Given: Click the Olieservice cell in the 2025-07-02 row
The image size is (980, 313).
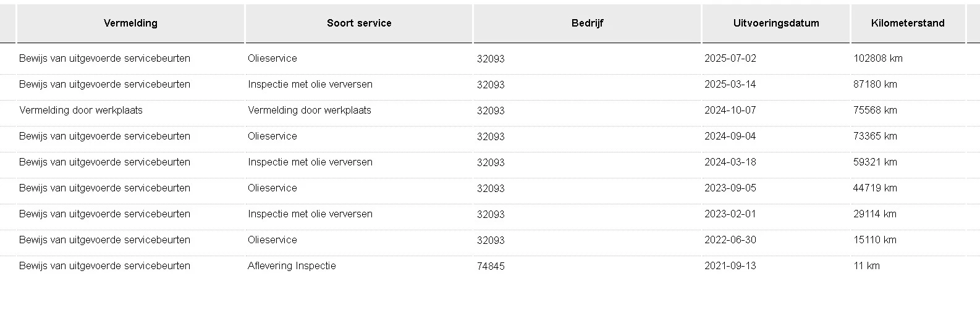Looking at the screenshot, I should pyautogui.click(x=272, y=59).
